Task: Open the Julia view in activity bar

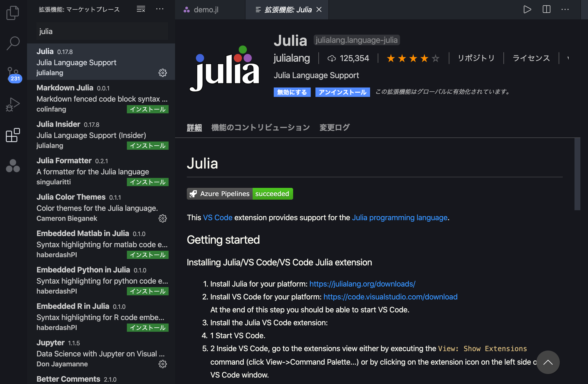Action: (13, 166)
